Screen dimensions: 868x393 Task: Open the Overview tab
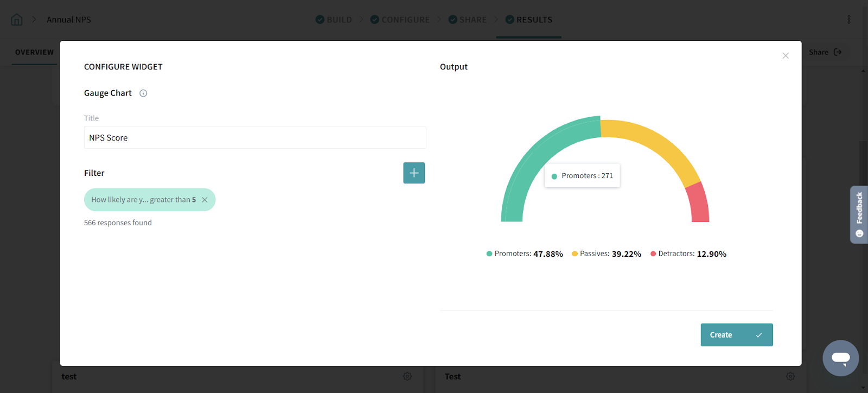click(x=34, y=52)
